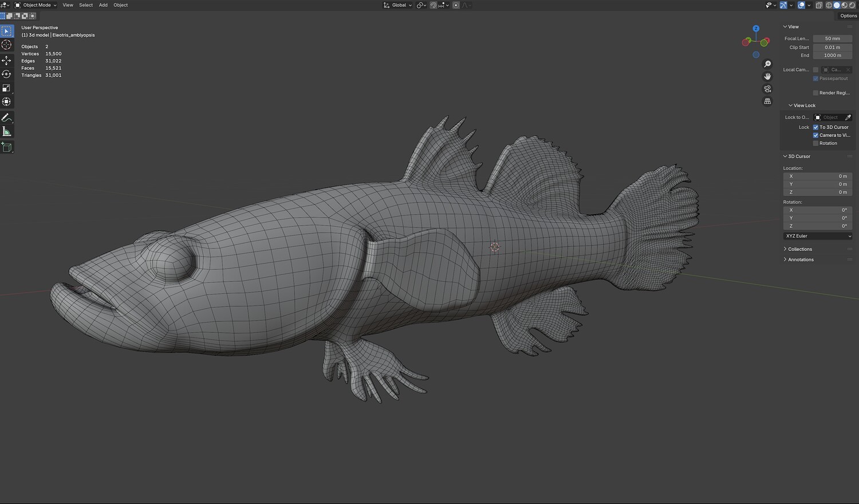Select the Annotate tool

tap(7, 117)
